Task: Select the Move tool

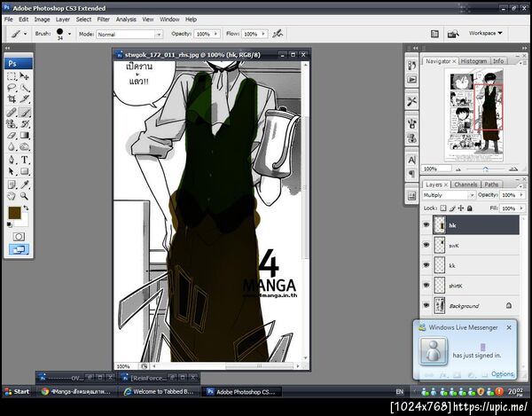Action: 25,76
